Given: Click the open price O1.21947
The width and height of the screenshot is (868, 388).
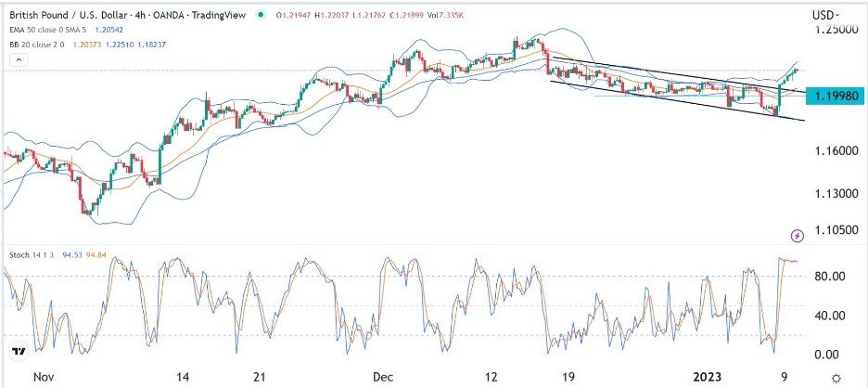Looking at the screenshot, I should coord(294,16).
